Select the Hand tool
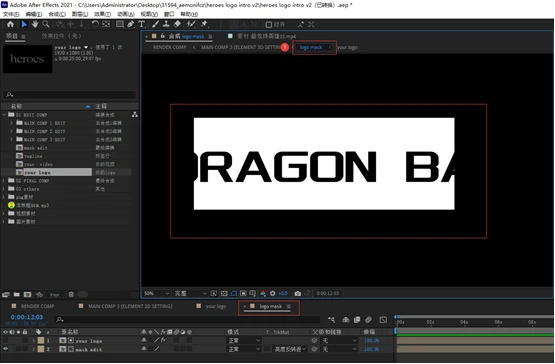This screenshot has width=555, height=364. pyautogui.click(x=35, y=24)
